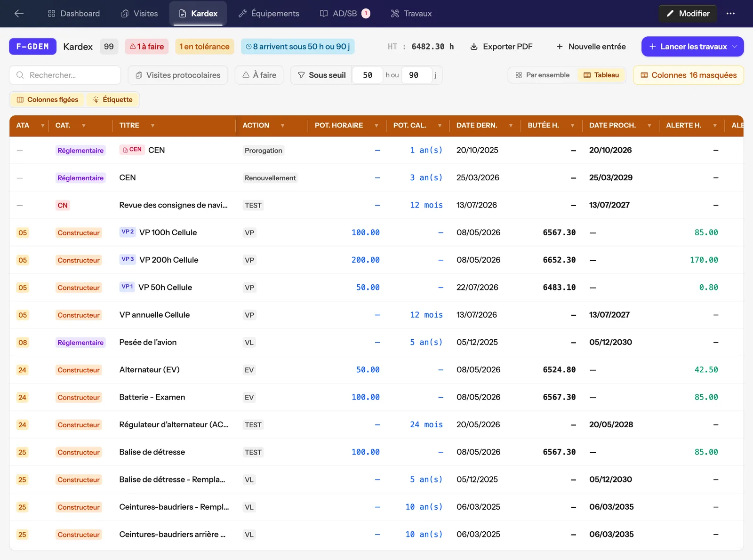Toggle the Étiquette option
Viewport: 753px width, 560px height.
[113, 99]
